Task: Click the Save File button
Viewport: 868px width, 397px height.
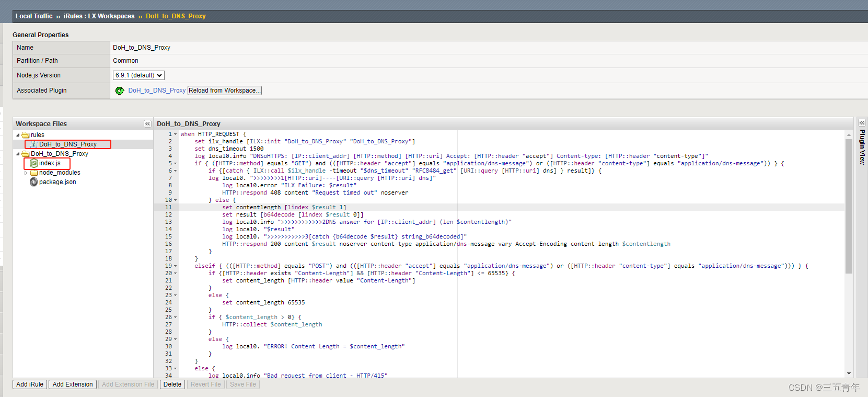Action: (243, 384)
